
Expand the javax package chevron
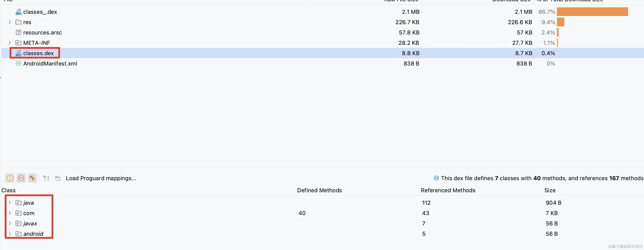pyautogui.click(x=10, y=223)
